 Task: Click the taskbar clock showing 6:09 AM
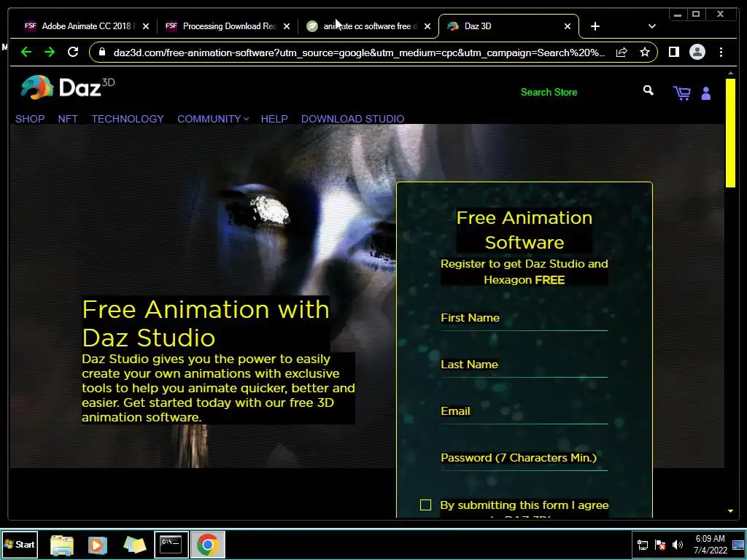(x=711, y=544)
